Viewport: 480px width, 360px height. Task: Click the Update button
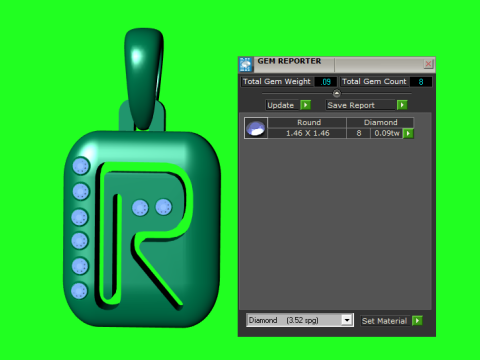tap(281, 105)
